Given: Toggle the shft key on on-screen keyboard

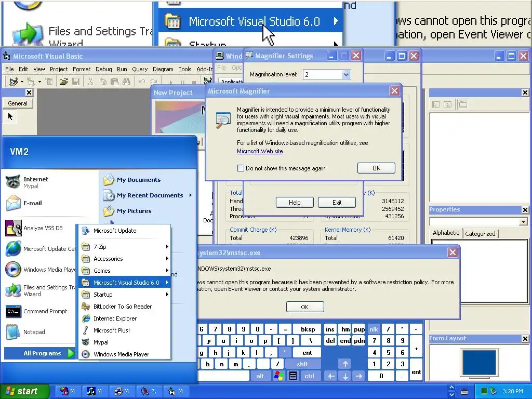Looking at the screenshot, I should 302,364.
